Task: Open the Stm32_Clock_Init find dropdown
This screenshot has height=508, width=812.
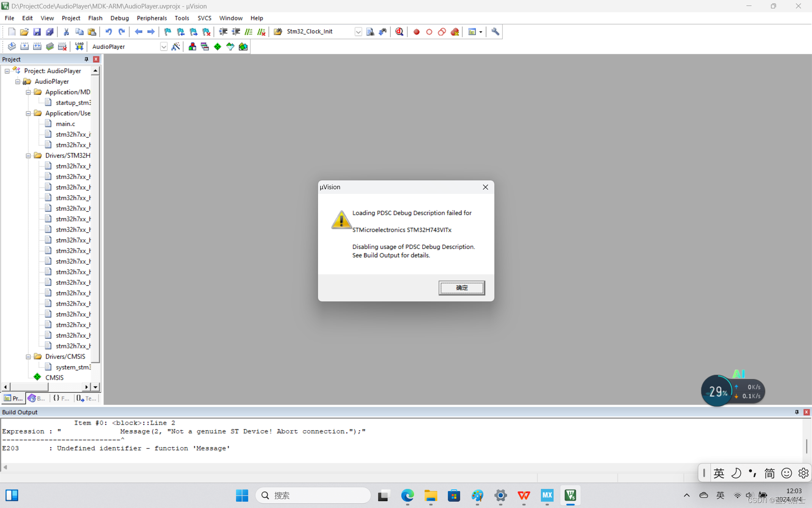Action: [x=358, y=32]
